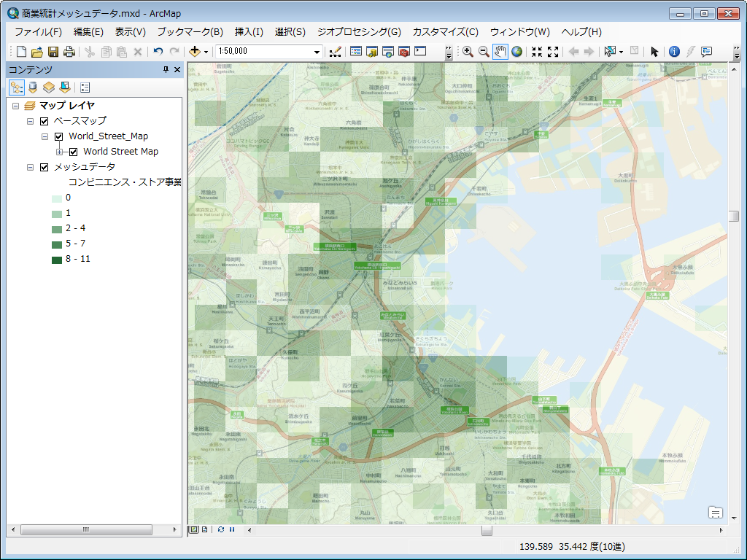Open the ジオプロセシング(G) menu
This screenshot has height=560, width=747.
pos(359,32)
